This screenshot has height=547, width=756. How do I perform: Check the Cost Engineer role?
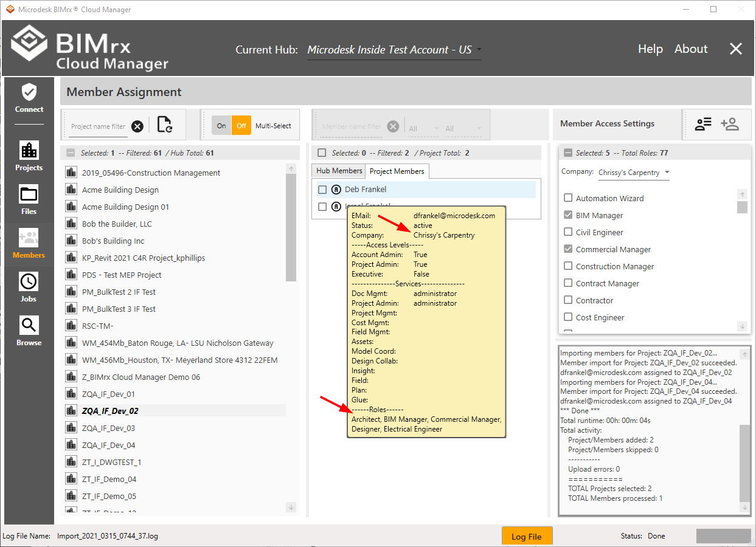tap(568, 317)
